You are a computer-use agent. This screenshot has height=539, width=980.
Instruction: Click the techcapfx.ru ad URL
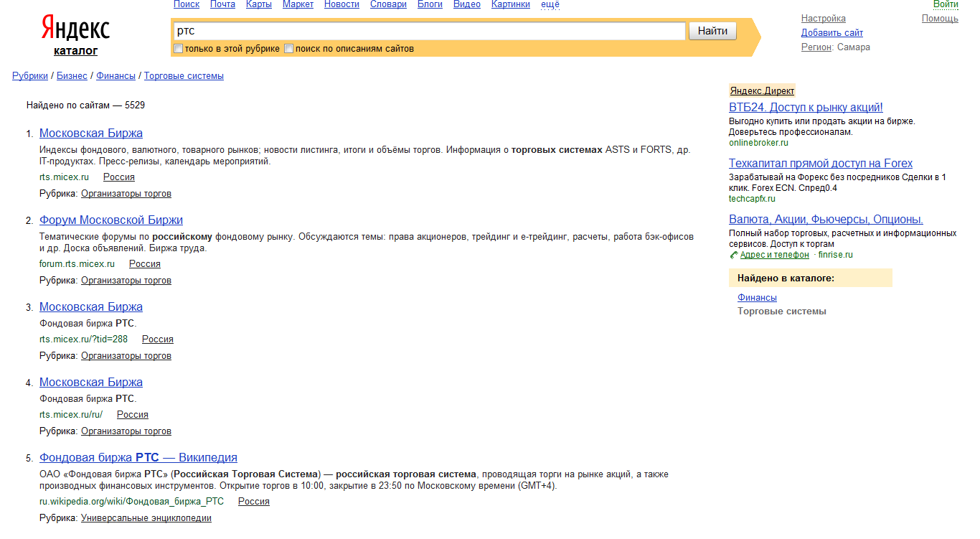(752, 199)
